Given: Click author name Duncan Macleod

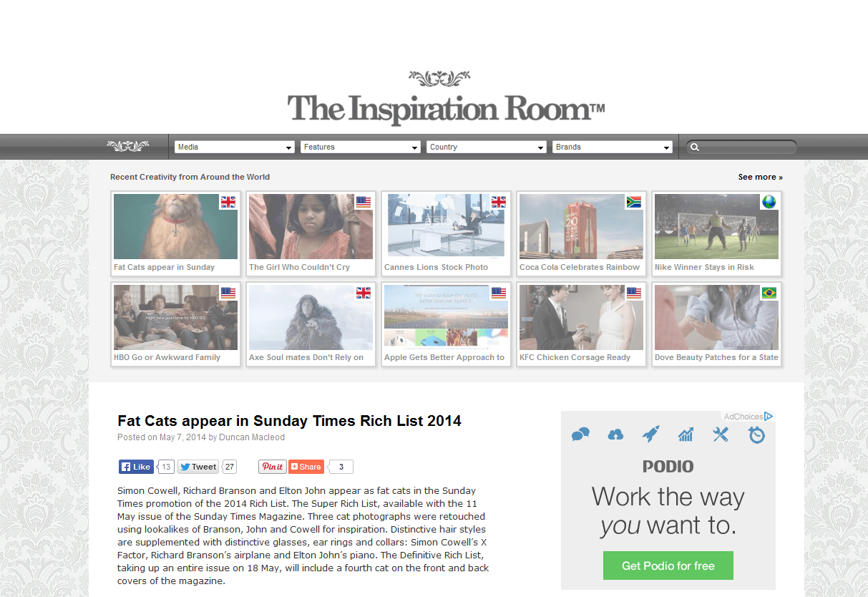Looking at the screenshot, I should coord(252,437).
